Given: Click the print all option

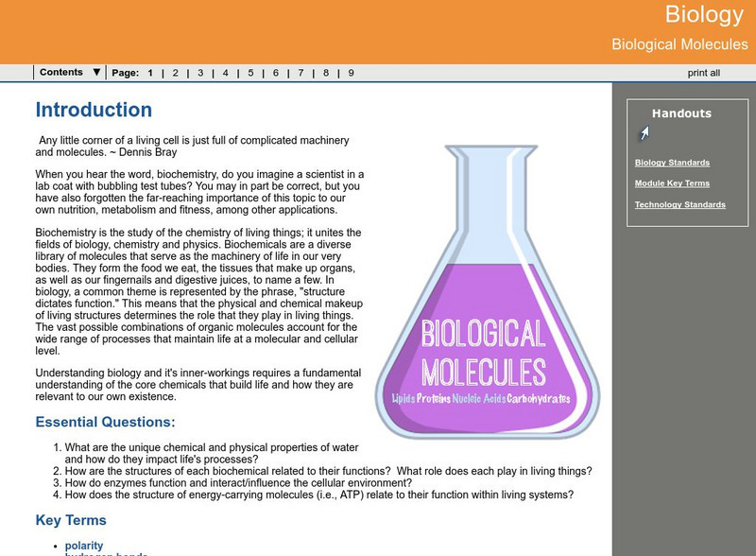Looking at the screenshot, I should (x=706, y=71).
